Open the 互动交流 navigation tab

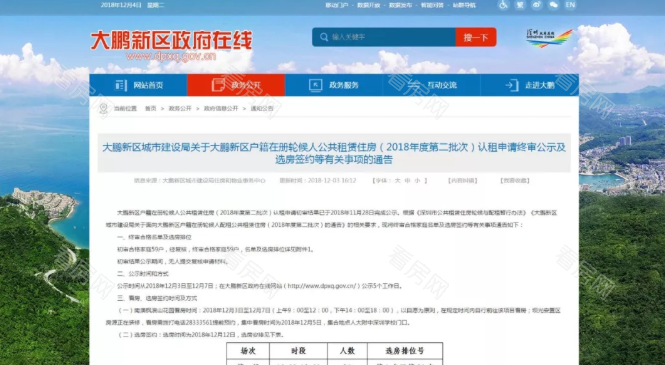tap(432, 85)
